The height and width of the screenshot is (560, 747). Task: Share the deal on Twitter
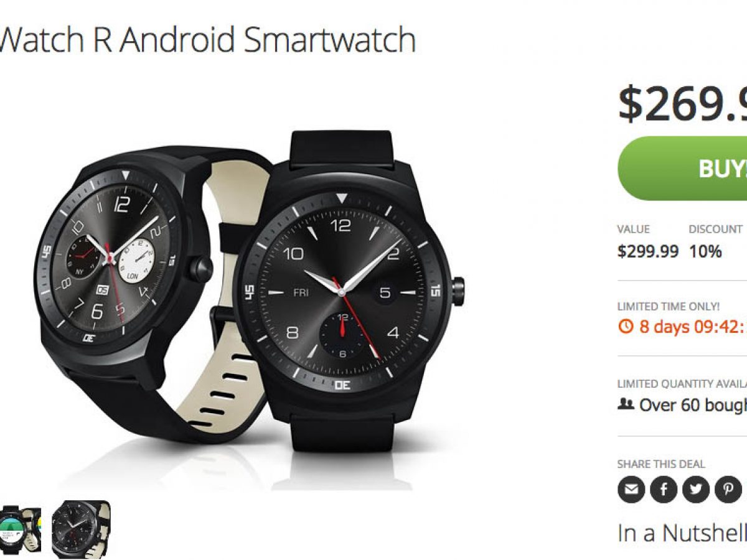click(696, 490)
